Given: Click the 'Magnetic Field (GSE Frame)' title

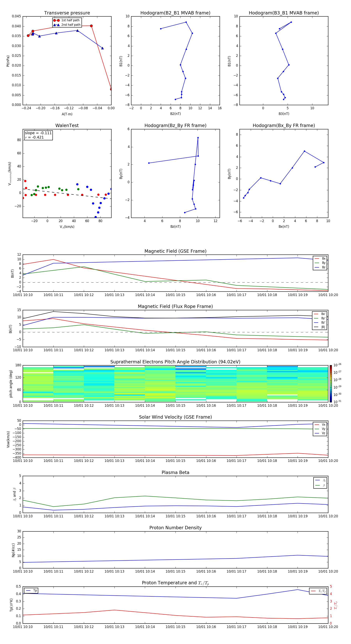Looking at the screenshot, I should click(x=175, y=251).
